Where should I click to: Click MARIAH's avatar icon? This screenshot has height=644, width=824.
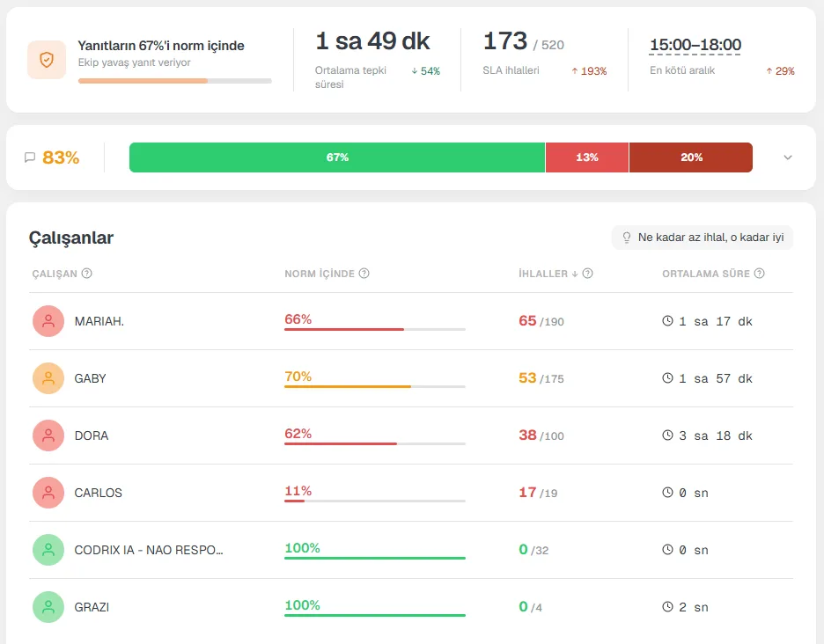pyautogui.click(x=48, y=321)
